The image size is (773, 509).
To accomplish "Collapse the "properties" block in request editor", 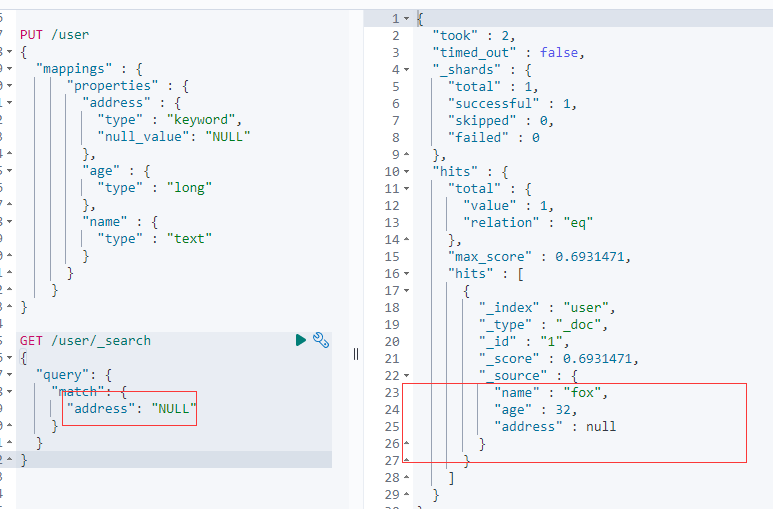I will pos(9,86).
